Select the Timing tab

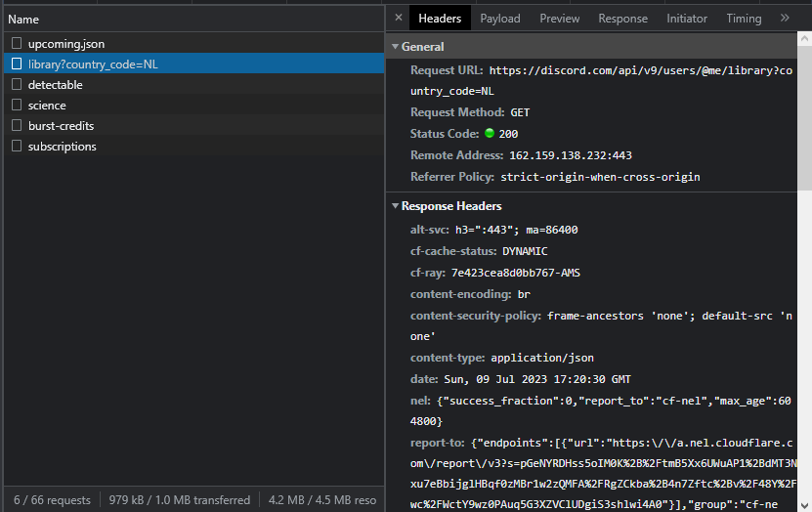744,19
